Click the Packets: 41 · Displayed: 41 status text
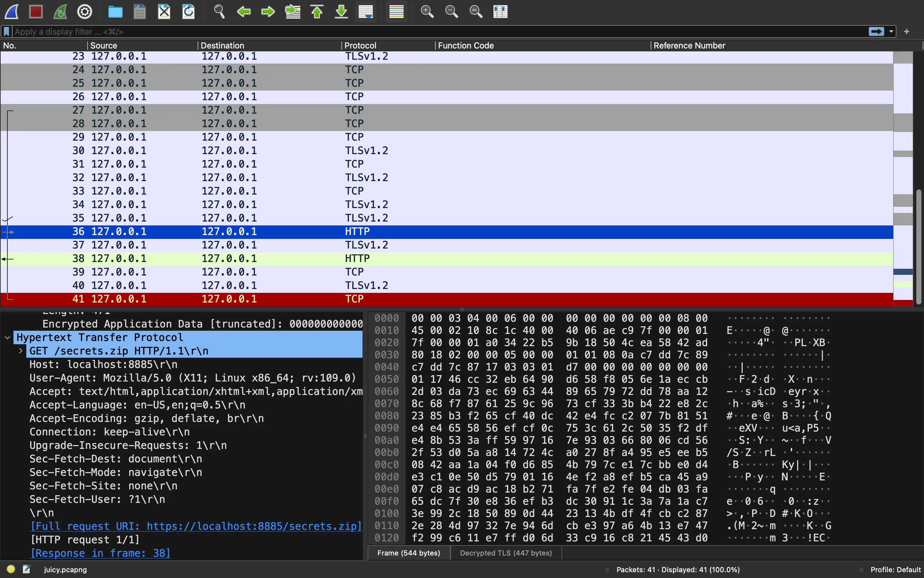 point(678,570)
